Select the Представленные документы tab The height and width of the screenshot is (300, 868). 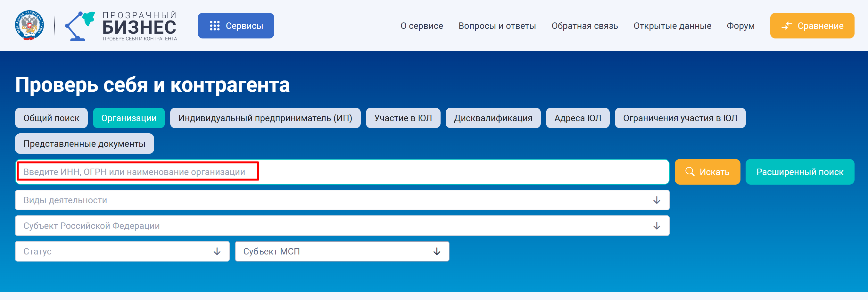coord(84,144)
